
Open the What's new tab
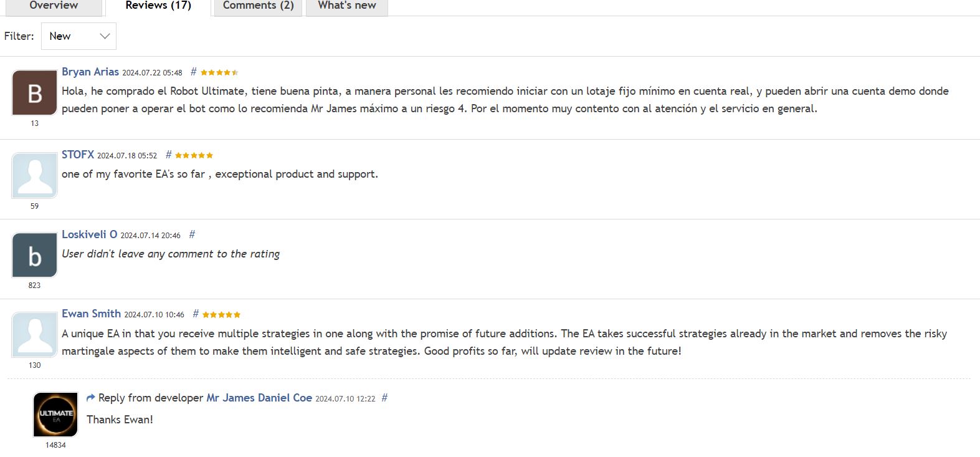click(x=346, y=6)
